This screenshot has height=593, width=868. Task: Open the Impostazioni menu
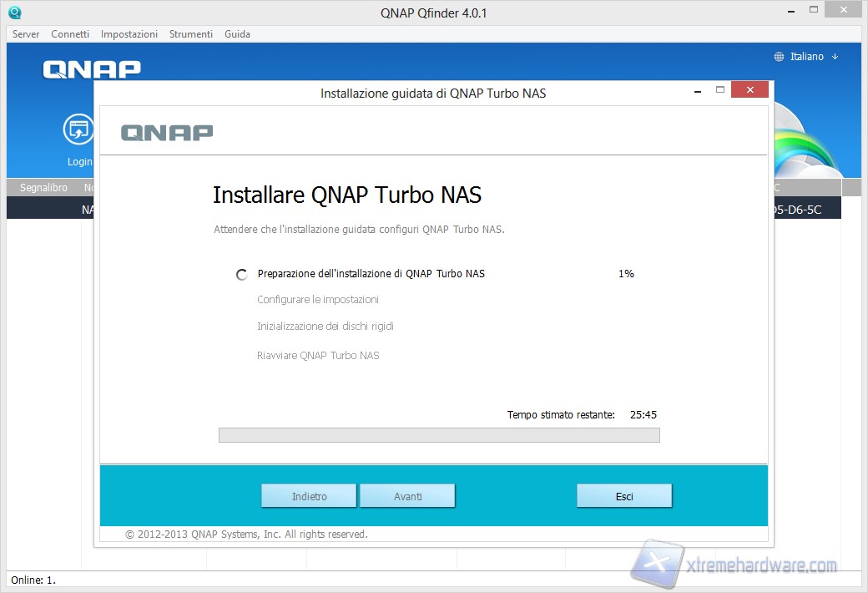click(129, 34)
